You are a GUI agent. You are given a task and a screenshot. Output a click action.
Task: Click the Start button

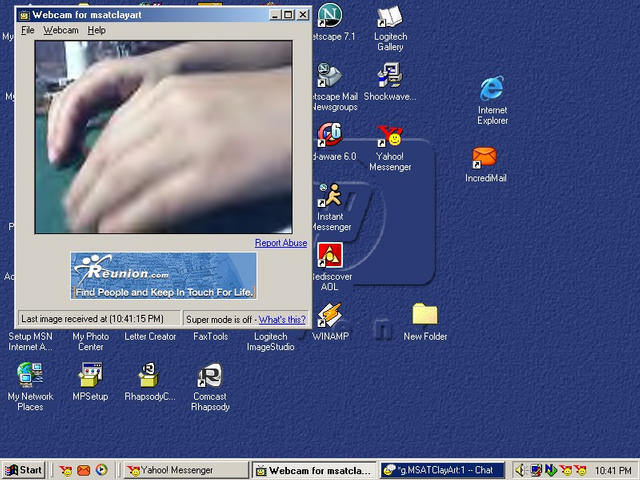24,470
